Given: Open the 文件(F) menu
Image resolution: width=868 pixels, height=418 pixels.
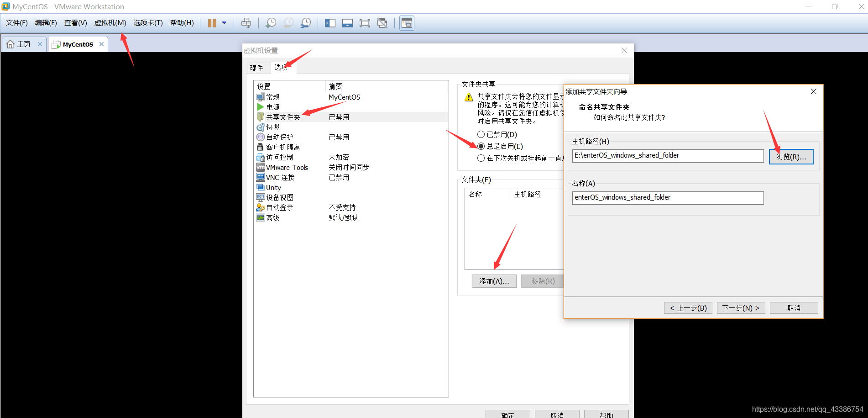Looking at the screenshot, I should point(16,23).
